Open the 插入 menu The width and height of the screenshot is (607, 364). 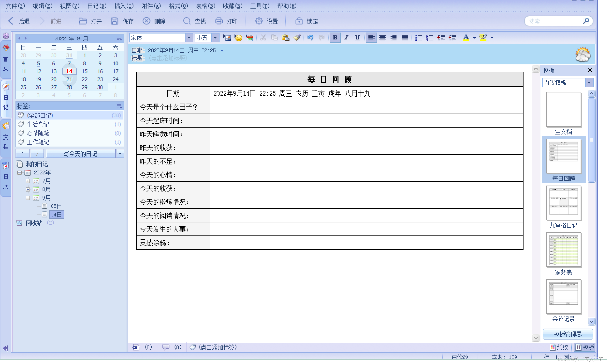124,6
